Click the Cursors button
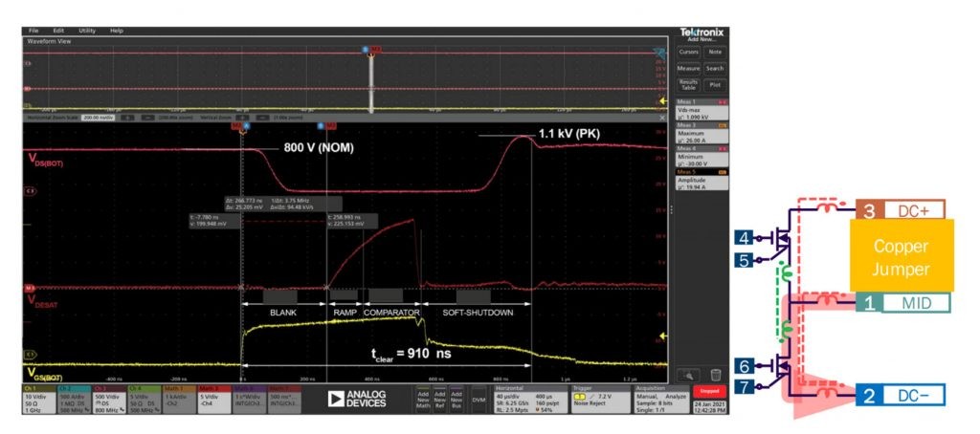The height and width of the screenshot is (434, 980). [x=689, y=52]
